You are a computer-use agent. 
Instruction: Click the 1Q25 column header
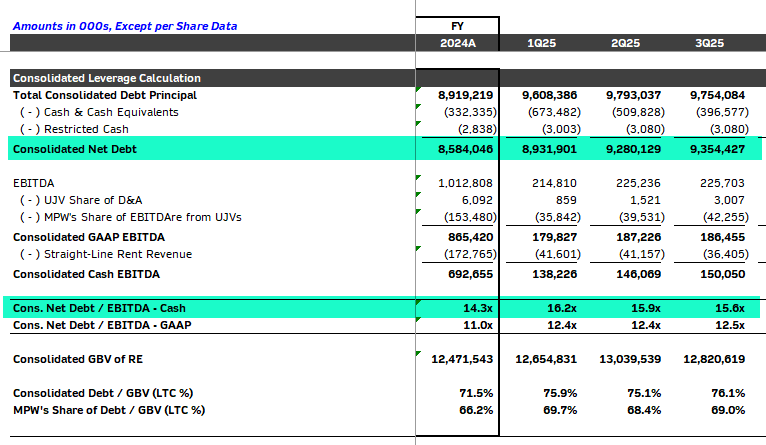pos(544,43)
